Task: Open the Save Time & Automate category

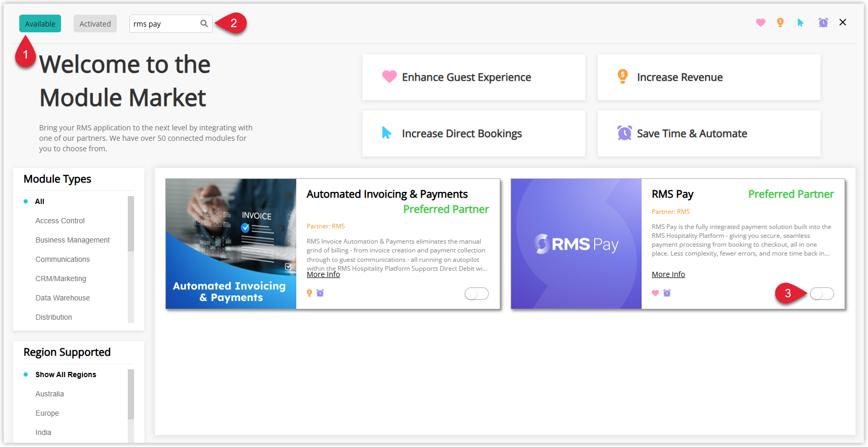Action: coord(709,134)
